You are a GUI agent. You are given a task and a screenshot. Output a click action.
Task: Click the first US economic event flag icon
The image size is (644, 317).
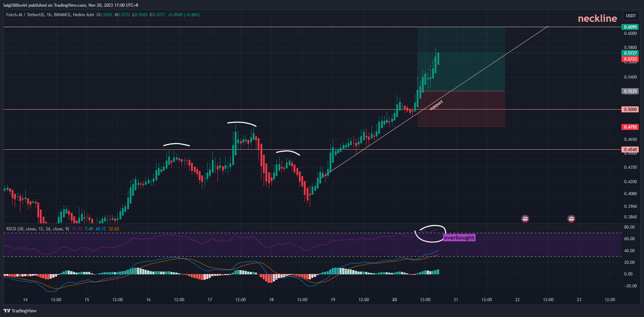point(525,219)
